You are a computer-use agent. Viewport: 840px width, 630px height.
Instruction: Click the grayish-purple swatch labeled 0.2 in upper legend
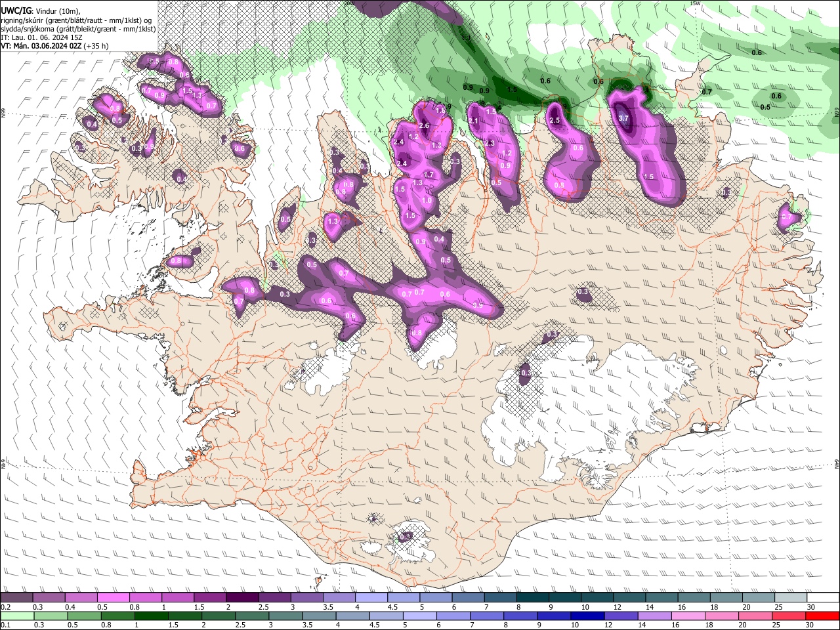pyautogui.click(x=18, y=598)
